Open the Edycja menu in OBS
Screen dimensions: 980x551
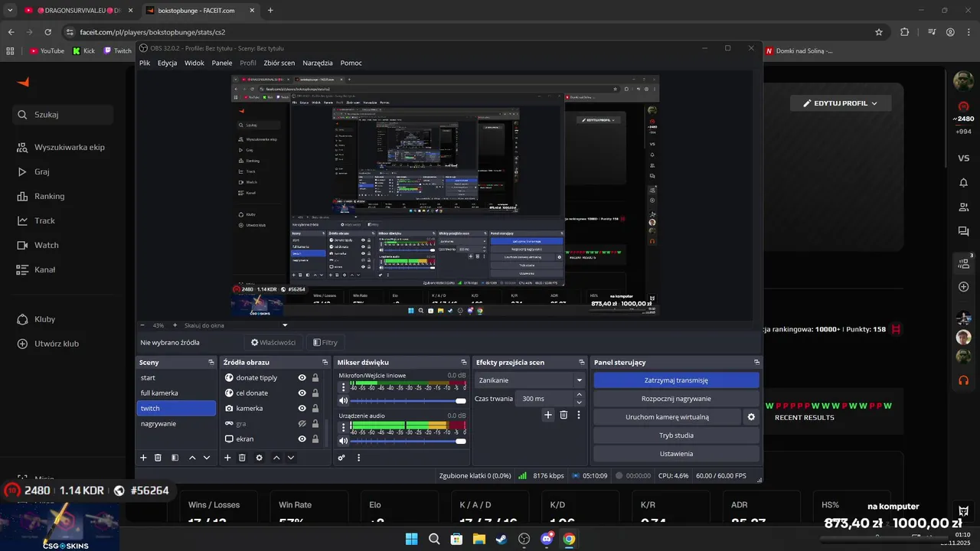click(167, 63)
